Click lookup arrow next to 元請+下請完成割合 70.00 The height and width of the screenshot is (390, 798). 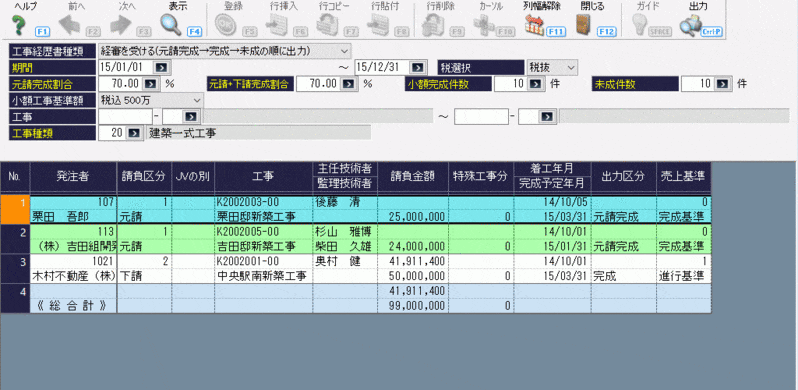[348, 84]
